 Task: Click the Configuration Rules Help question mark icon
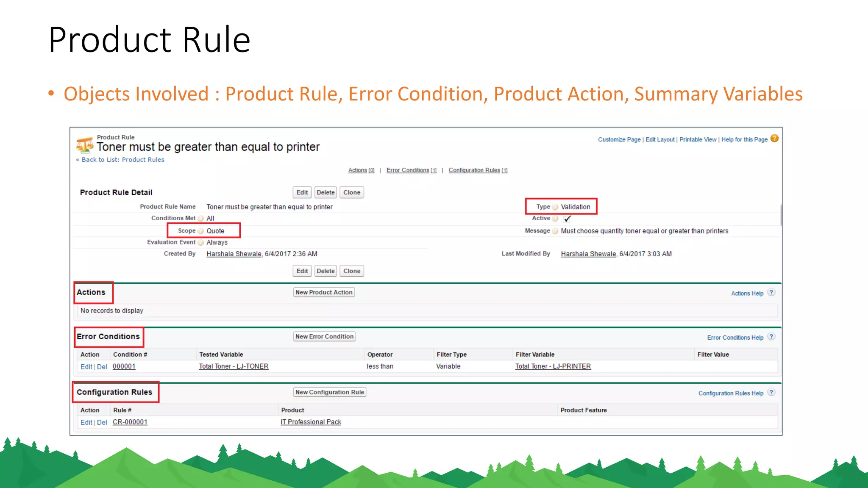click(771, 392)
